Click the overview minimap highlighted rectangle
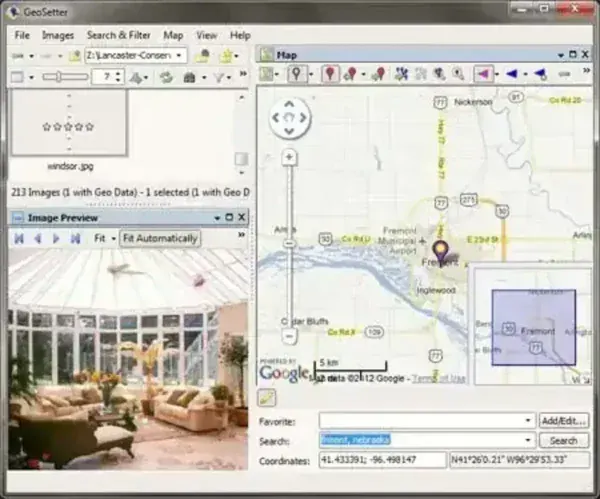 click(x=533, y=328)
